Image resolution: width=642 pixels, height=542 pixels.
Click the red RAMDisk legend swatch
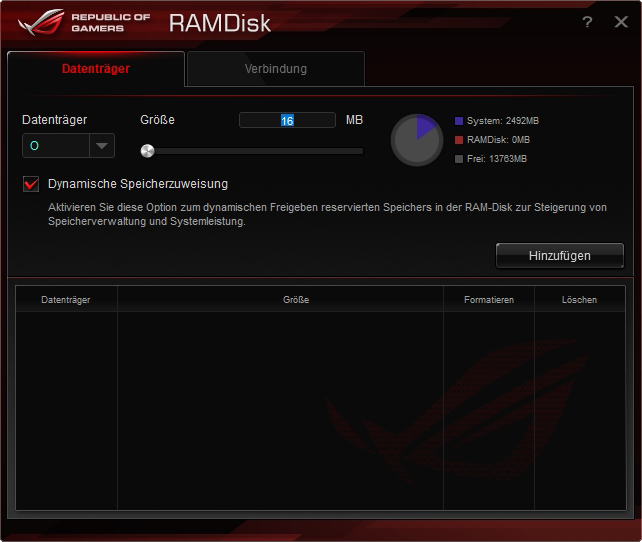[x=459, y=140]
